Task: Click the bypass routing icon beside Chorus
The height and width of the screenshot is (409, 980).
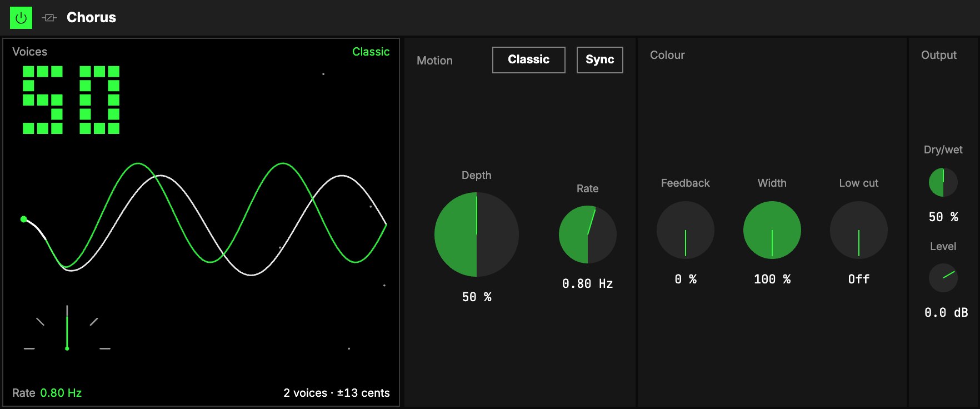Action: click(49, 18)
